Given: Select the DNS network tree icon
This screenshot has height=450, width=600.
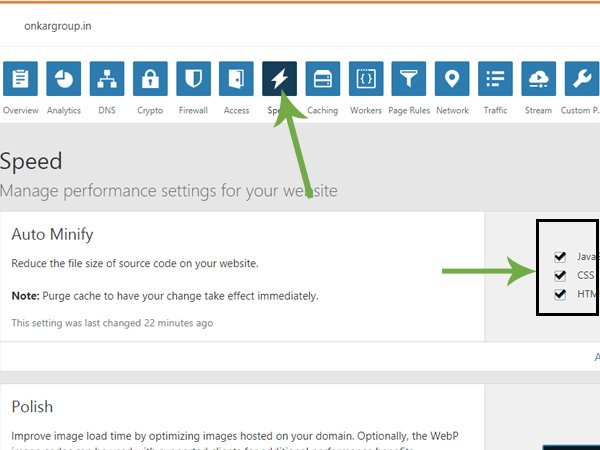Looking at the screenshot, I should pos(107,78).
